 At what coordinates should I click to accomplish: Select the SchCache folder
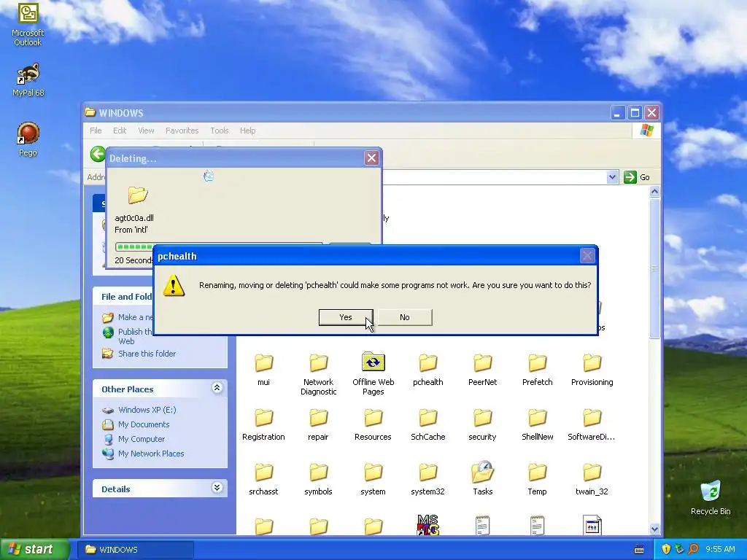click(427, 424)
